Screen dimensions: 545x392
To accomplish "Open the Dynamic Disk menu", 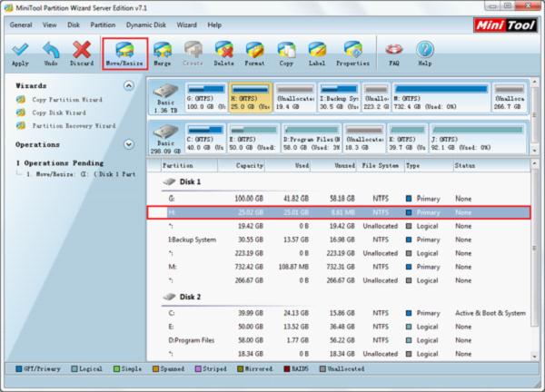I will point(146,25).
